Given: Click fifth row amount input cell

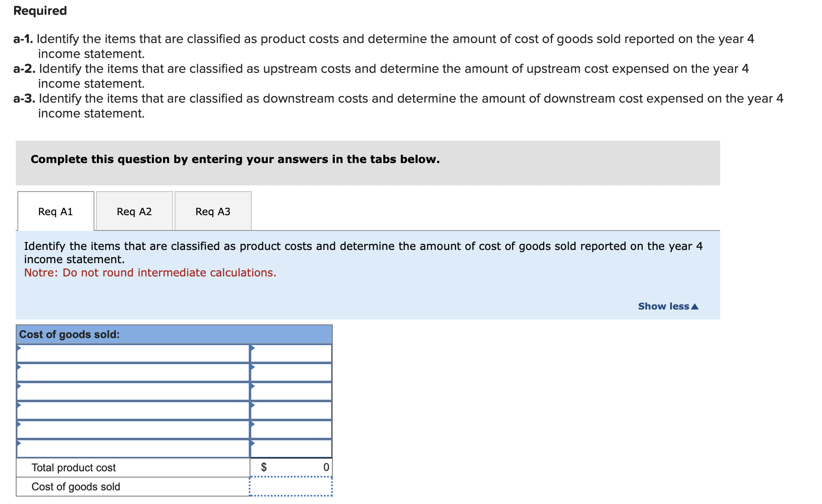Looking at the screenshot, I should click(291, 430).
